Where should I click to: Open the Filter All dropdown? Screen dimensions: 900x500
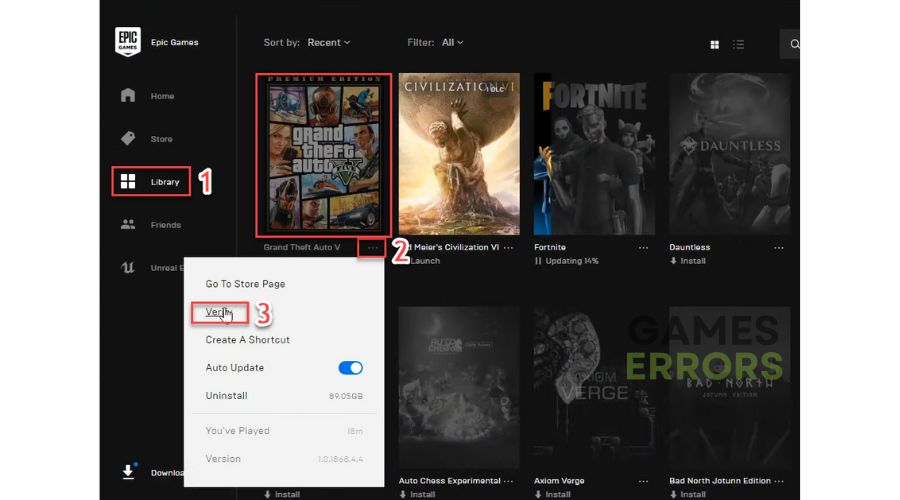tap(452, 42)
